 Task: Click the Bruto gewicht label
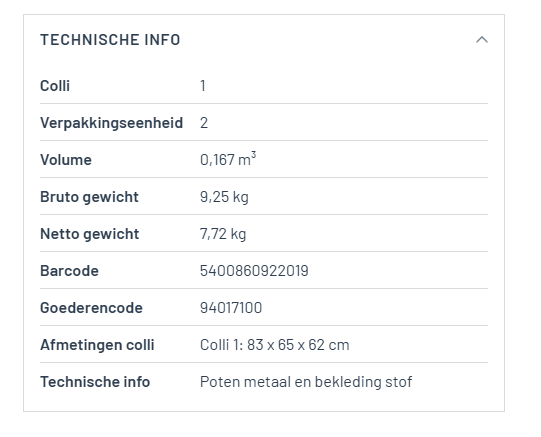[89, 197]
